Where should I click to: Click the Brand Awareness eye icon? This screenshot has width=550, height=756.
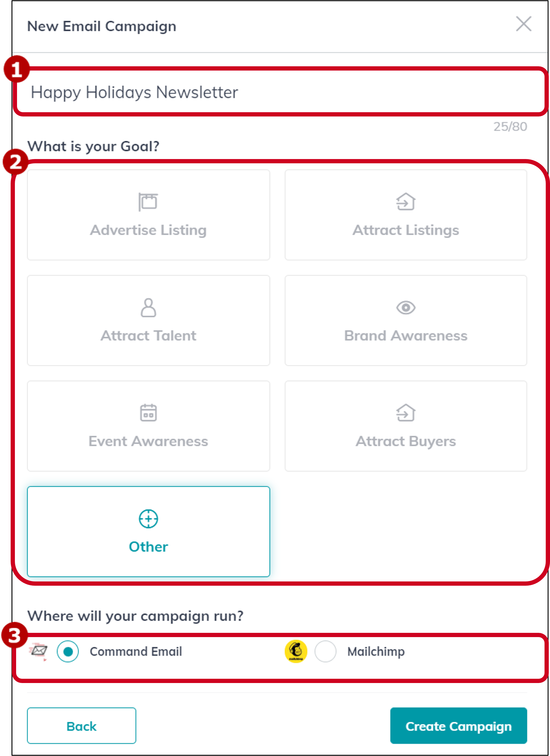tap(406, 307)
